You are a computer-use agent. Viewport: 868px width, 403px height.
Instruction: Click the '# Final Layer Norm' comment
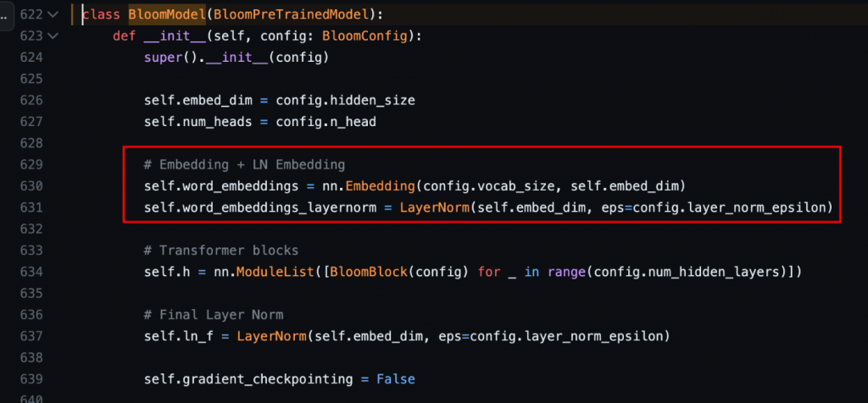(213, 315)
